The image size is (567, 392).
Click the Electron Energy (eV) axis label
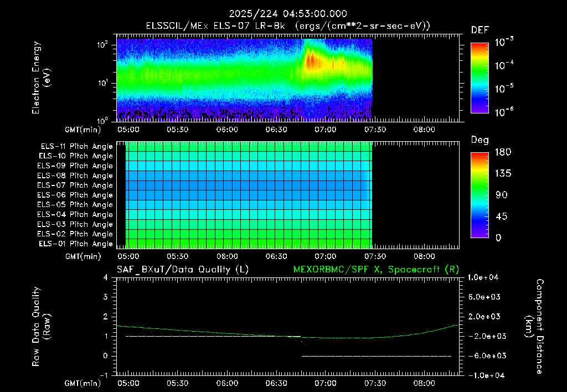coord(40,78)
